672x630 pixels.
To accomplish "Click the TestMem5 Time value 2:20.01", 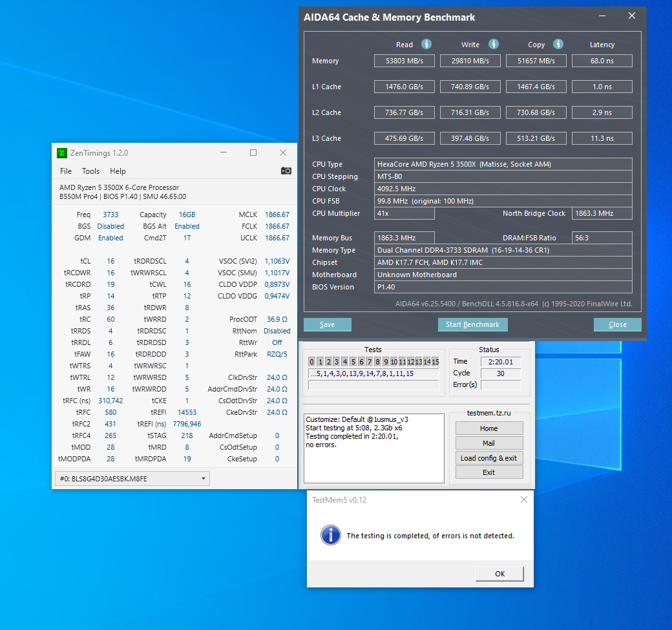I will click(x=501, y=362).
